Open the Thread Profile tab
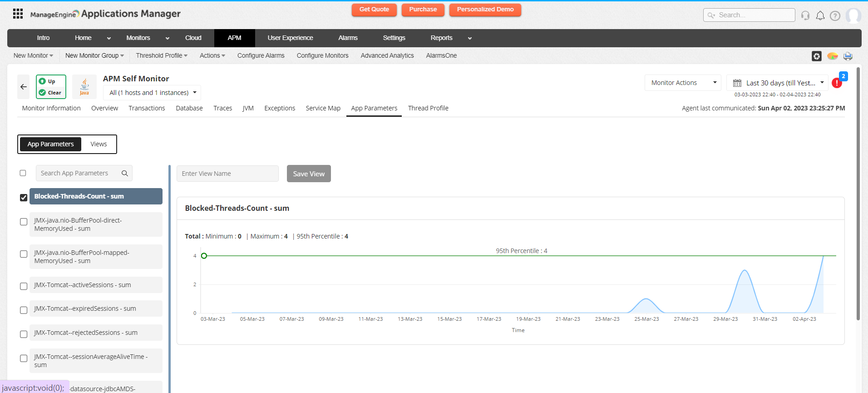Viewport: 868px width, 393px height. click(x=428, y=108)
